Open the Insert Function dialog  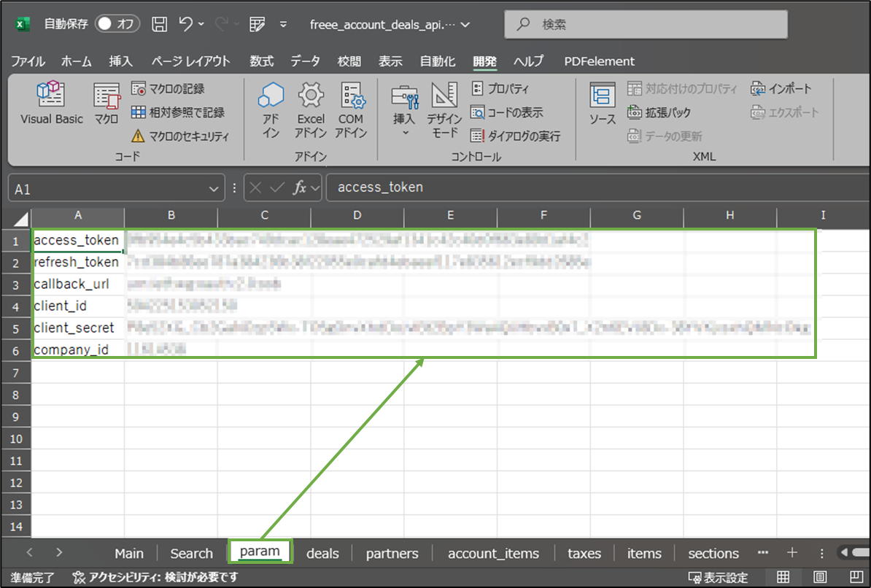tap(300, 187)
